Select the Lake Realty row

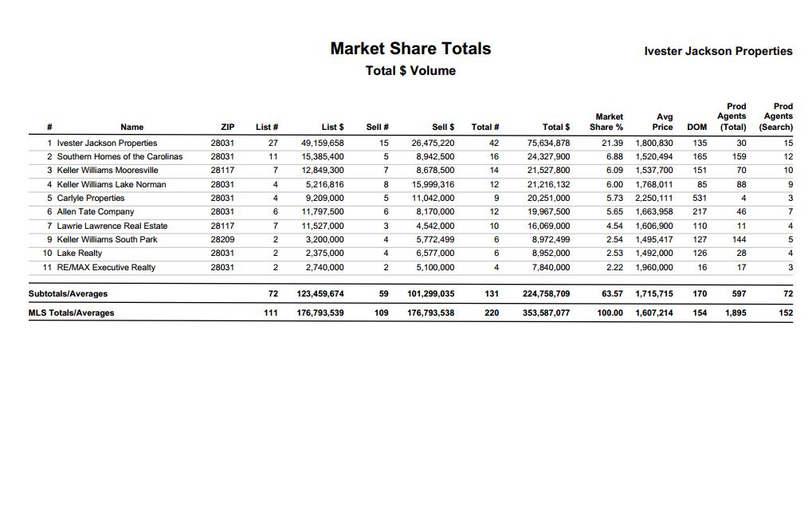[410, 253]
